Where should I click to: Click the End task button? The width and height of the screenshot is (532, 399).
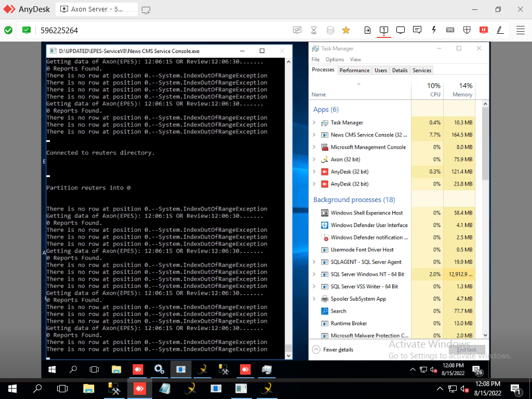pos(466,350)
